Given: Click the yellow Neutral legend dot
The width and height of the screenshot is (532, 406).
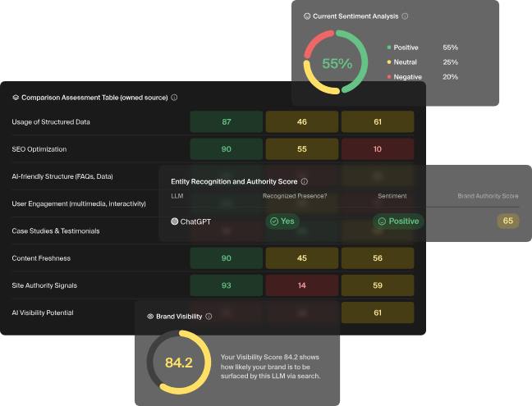Looking at the screenshot, I should 388,62.
